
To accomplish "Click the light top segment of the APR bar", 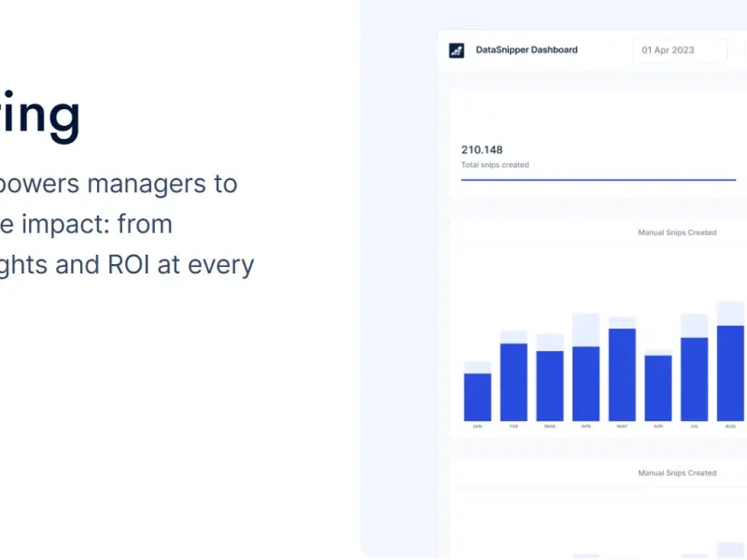I will click(x=586, y=330).
